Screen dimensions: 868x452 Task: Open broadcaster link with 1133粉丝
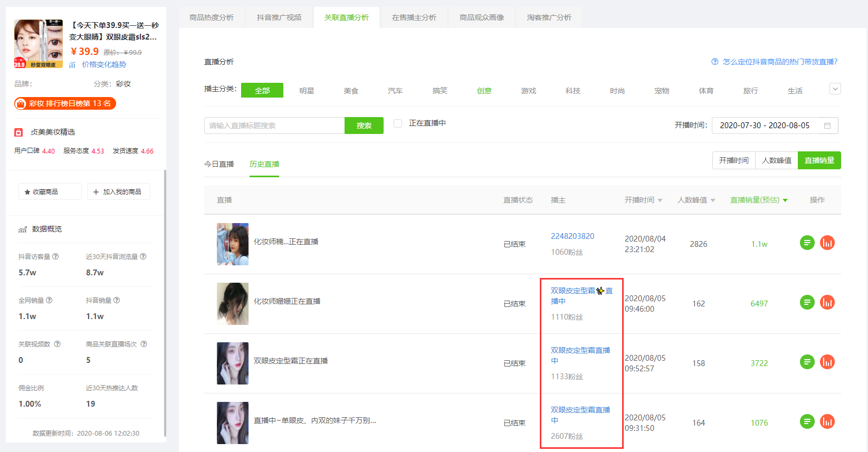click(580, 355)
